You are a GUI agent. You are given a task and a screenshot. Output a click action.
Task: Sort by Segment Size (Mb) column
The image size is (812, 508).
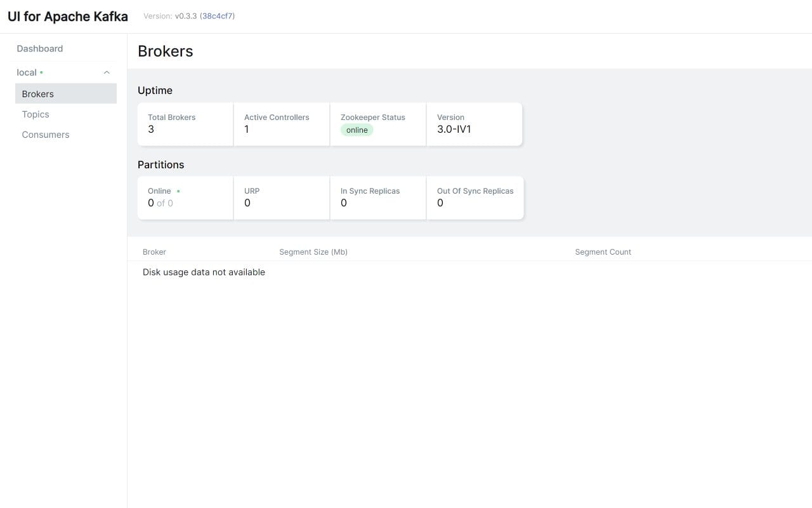click(313, 251)
